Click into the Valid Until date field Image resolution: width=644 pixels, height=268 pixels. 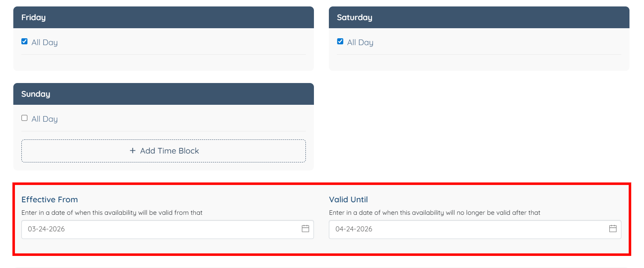click(x=468, y=229)
